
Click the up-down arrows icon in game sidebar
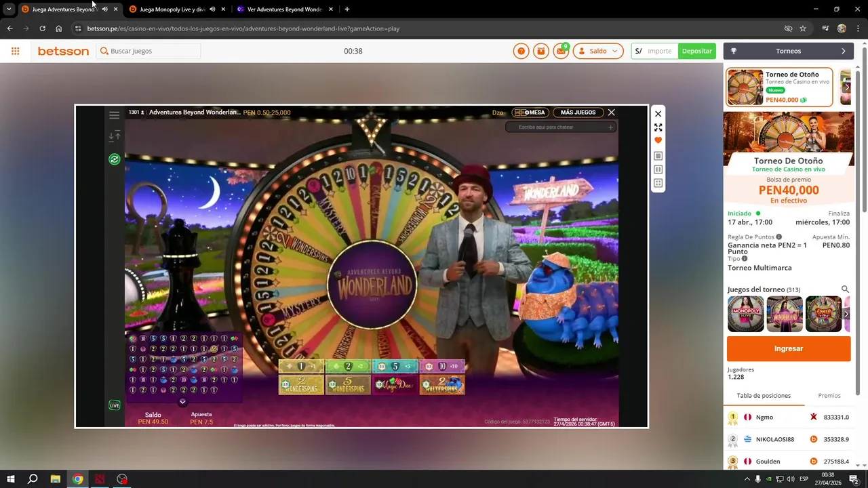coord(114,136)
